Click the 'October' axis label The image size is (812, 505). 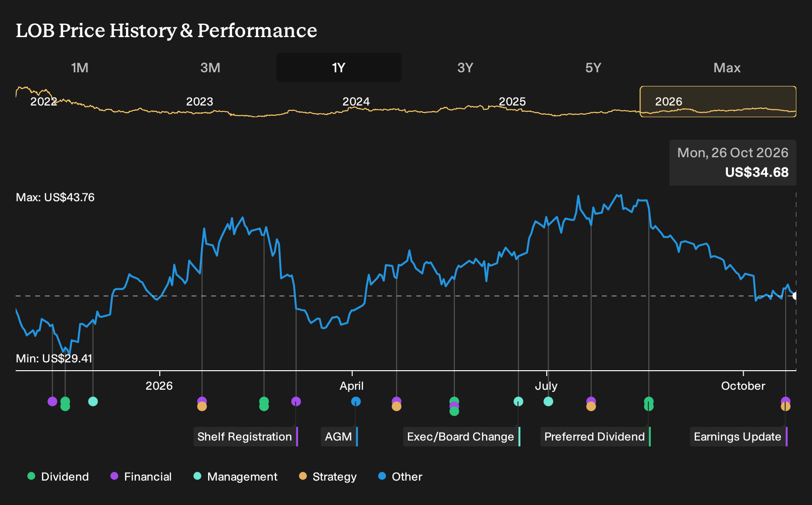pyautogui.click(x=743, y=386)
